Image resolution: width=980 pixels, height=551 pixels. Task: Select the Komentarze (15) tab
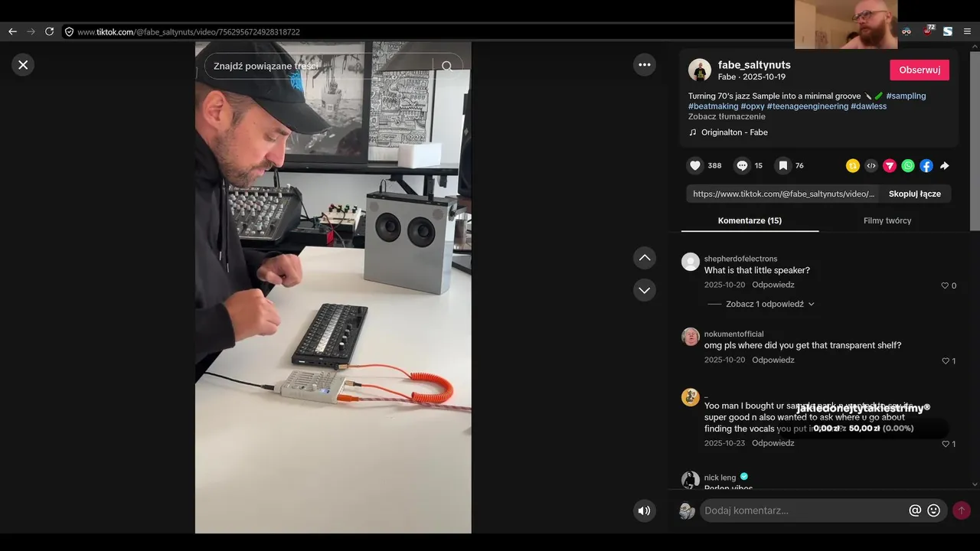[x=750, y=220]
